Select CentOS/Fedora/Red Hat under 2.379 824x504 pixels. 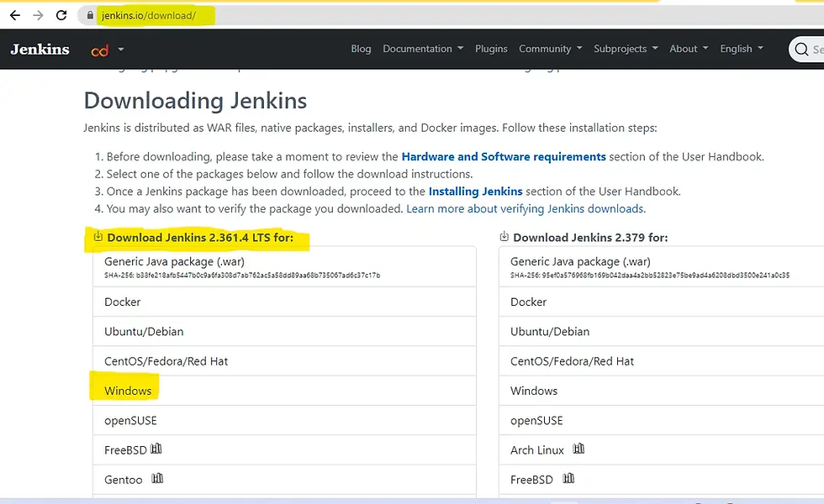pyautogui.click(x=662, y=361)
